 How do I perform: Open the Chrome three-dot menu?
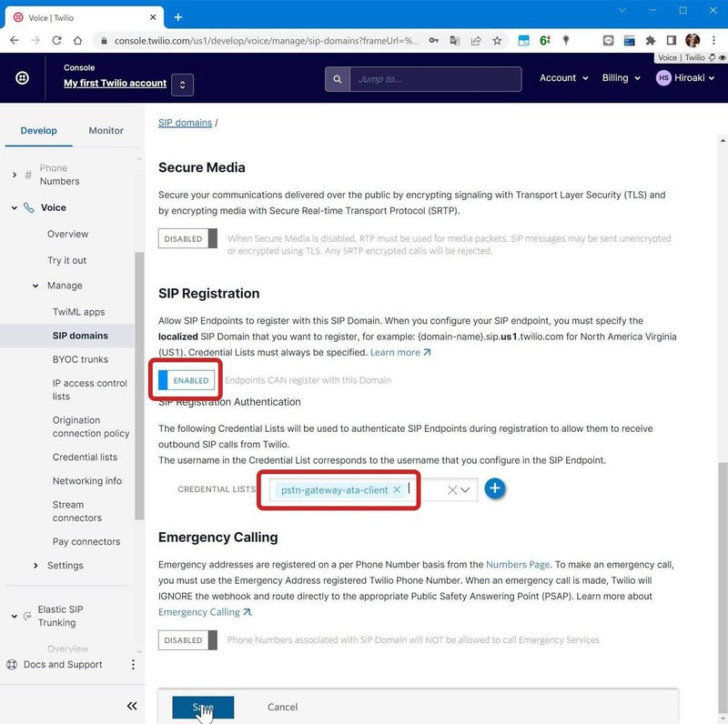(713, 40)
